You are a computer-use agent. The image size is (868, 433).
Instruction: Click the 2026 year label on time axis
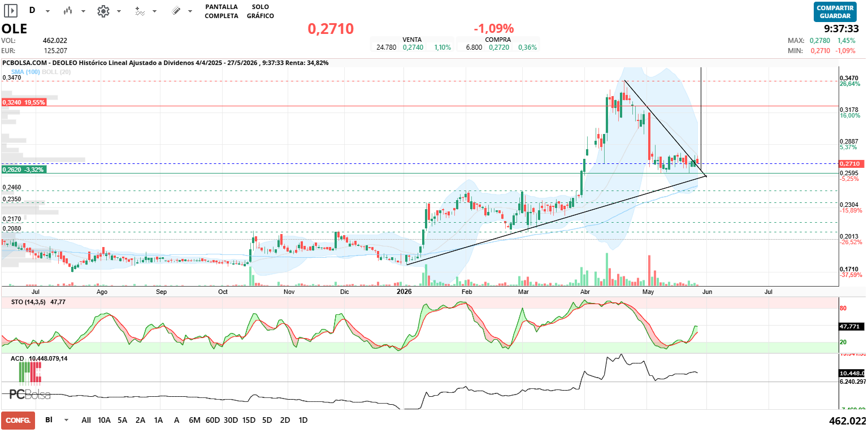404,292
